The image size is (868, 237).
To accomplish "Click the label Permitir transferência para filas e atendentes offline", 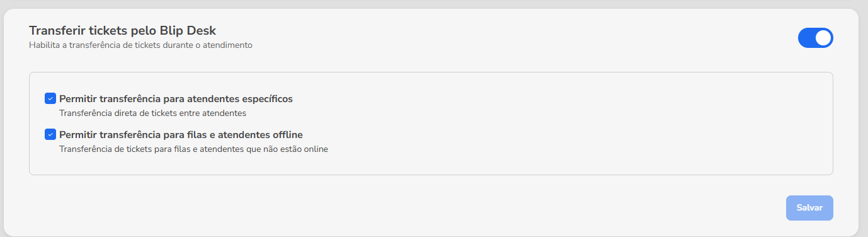I will [181, 135].
